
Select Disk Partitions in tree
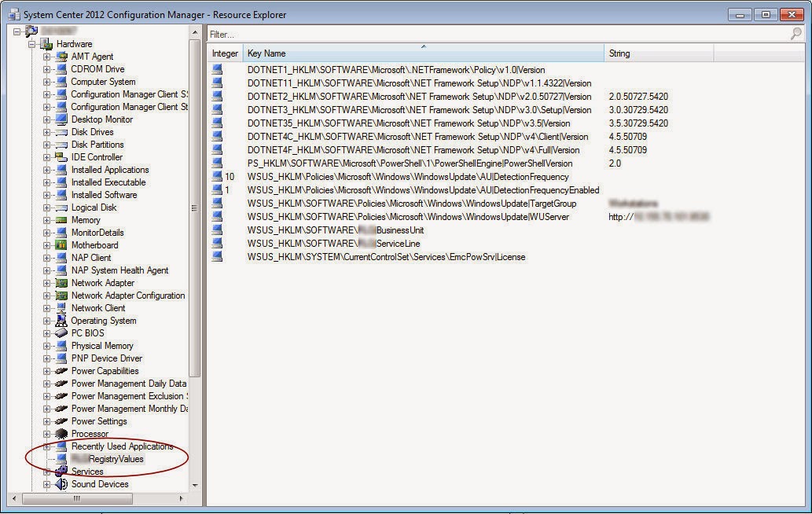click(97, 145)
